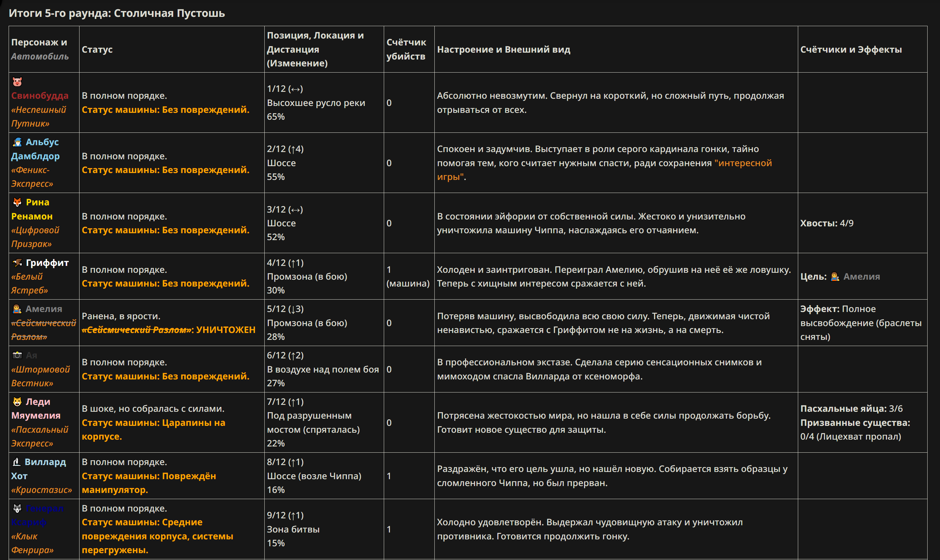Click the name Альбус Дамблдор

[35, 149]
